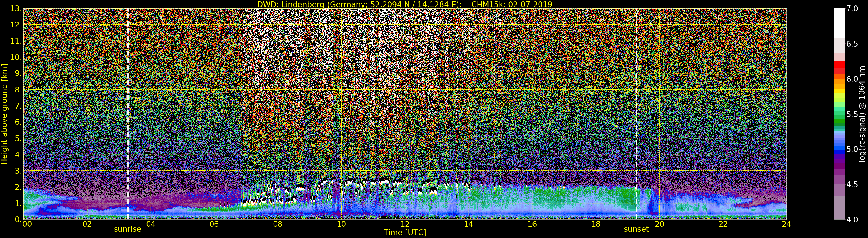
Task: Click the time tick label '04'
Action: coord(151,224)
